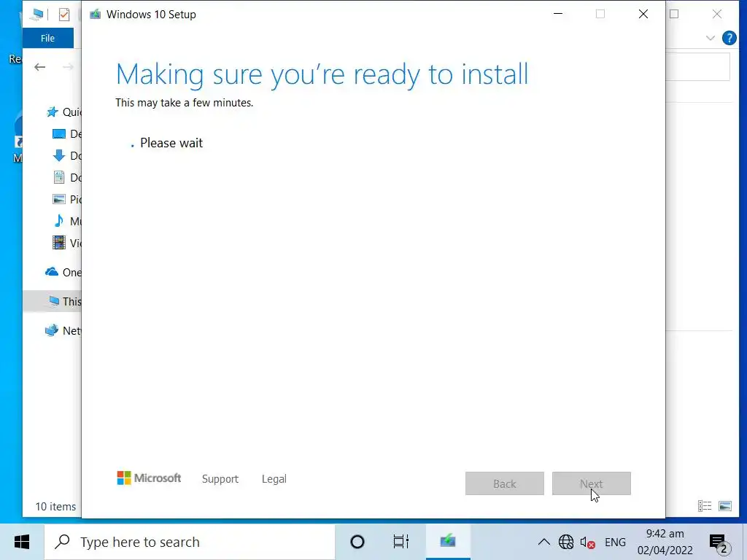Select Quick access in File Explorer sidebar
747x560 pixels.
pyautogui.click(x=64, y=112)
